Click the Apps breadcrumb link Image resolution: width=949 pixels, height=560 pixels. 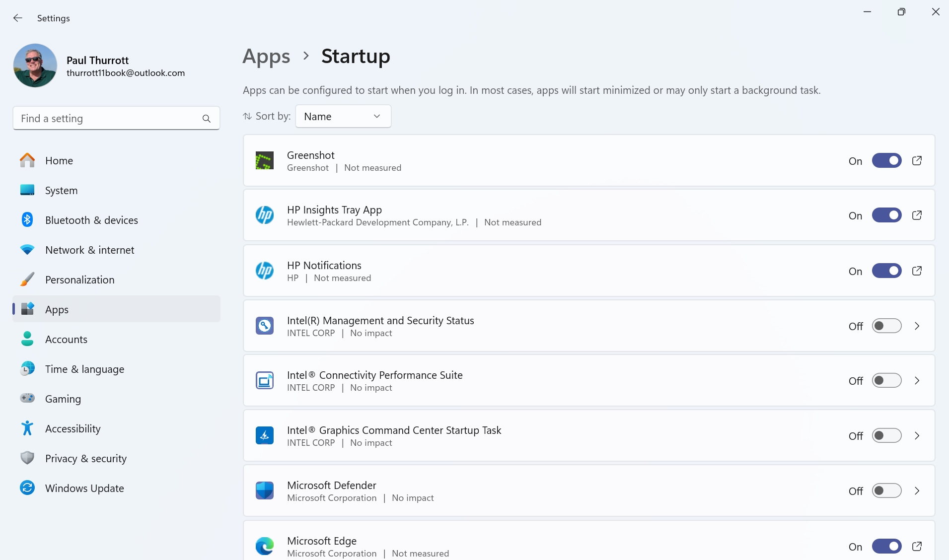point(266,57)
